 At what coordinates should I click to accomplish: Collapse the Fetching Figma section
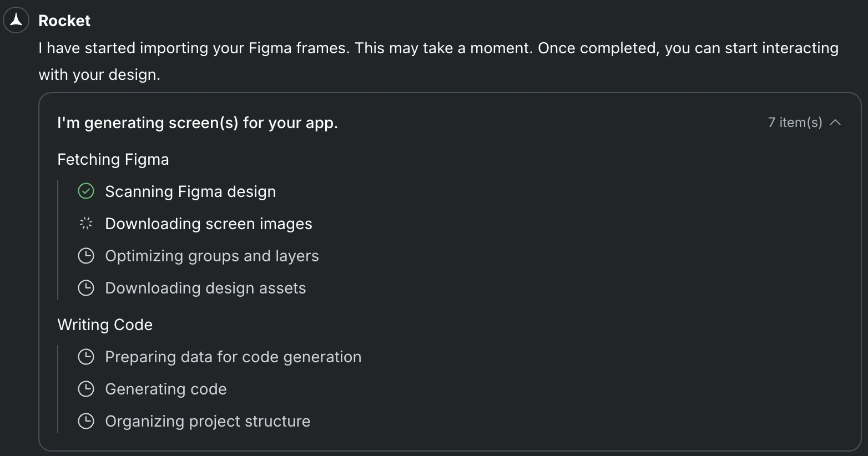click(113, 159)
